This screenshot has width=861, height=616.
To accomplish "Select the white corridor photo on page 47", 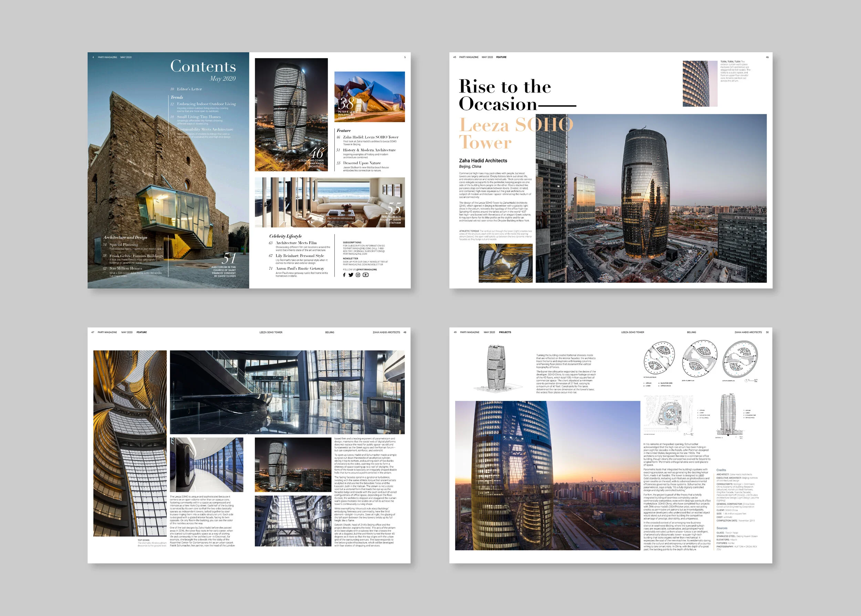I will click(207, 465).
